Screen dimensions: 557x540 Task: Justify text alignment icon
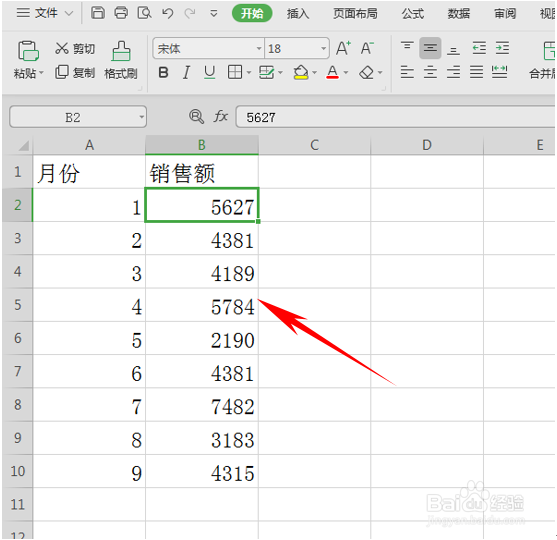tap(476, 72)
